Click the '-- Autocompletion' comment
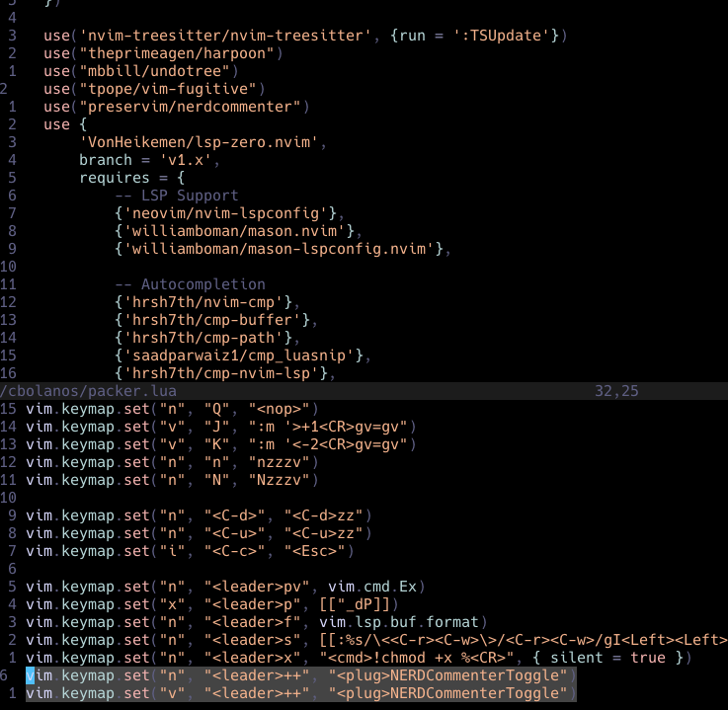 click(190, 284)
